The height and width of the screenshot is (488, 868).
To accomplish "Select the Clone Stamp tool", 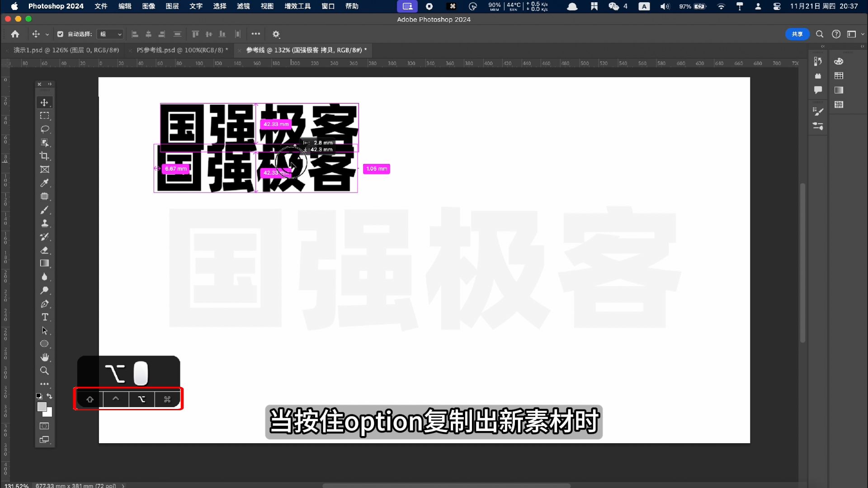I will tap(45, 223).
